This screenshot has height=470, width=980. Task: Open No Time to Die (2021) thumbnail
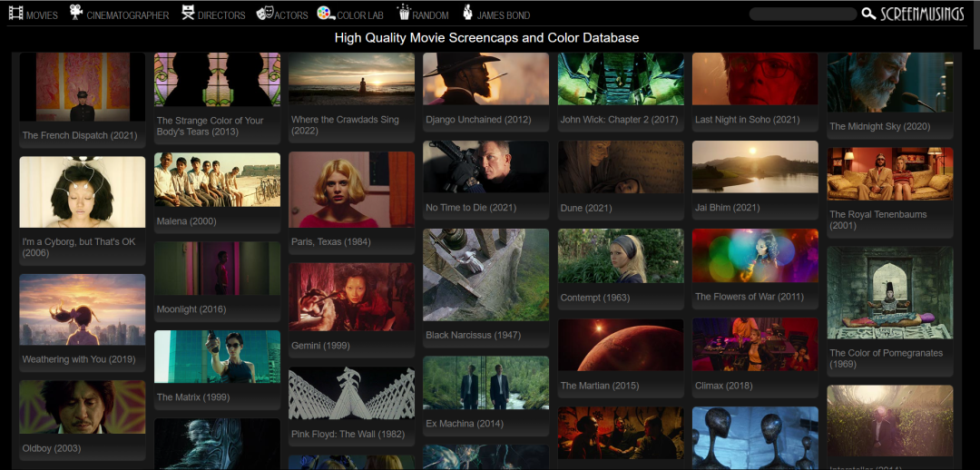coord(486,166)
